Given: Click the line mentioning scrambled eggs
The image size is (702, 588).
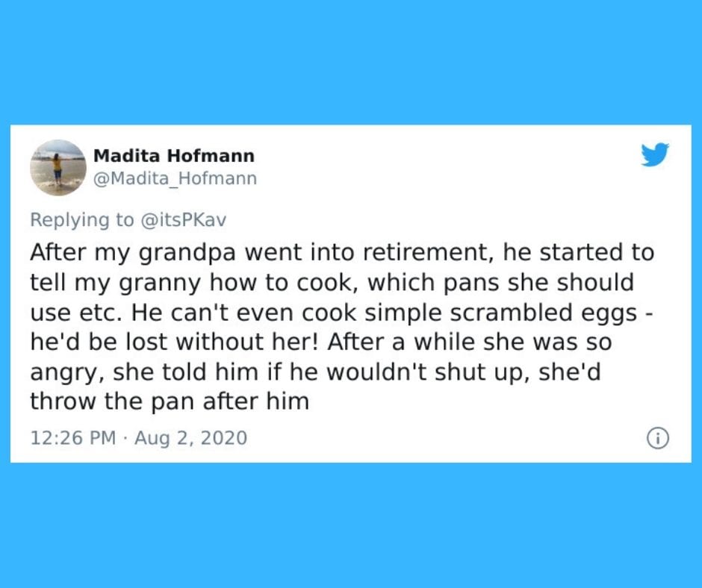Looking at the screenshot, I should click(x=341, y=313).
